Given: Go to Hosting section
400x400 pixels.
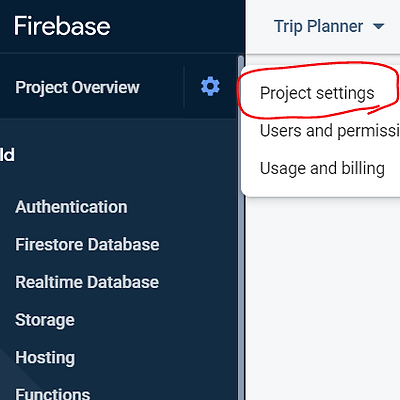Looking at the screenshot, I should pos(45,358).
